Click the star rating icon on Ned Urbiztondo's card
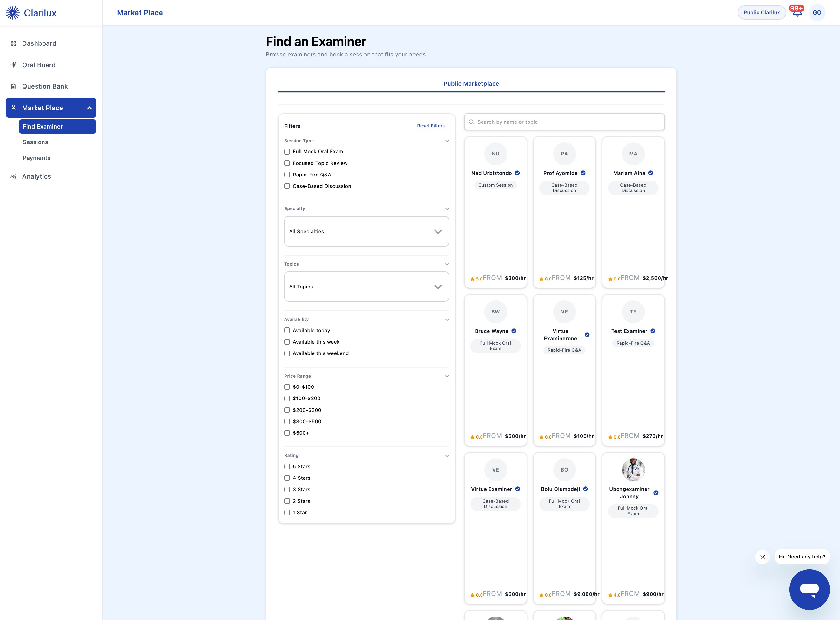840x620 pixels. [x=473, y=279]
